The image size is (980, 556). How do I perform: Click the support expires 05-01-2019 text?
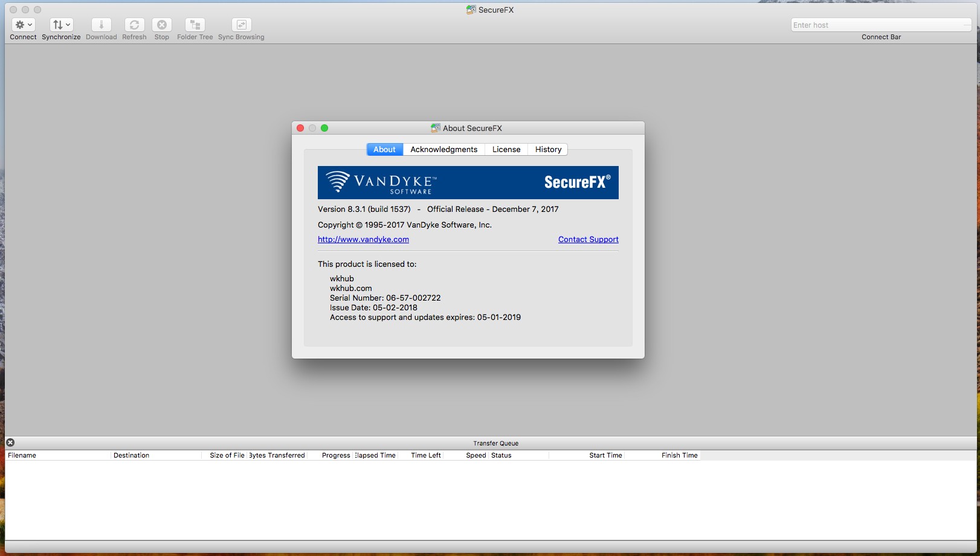coord(425,318)
